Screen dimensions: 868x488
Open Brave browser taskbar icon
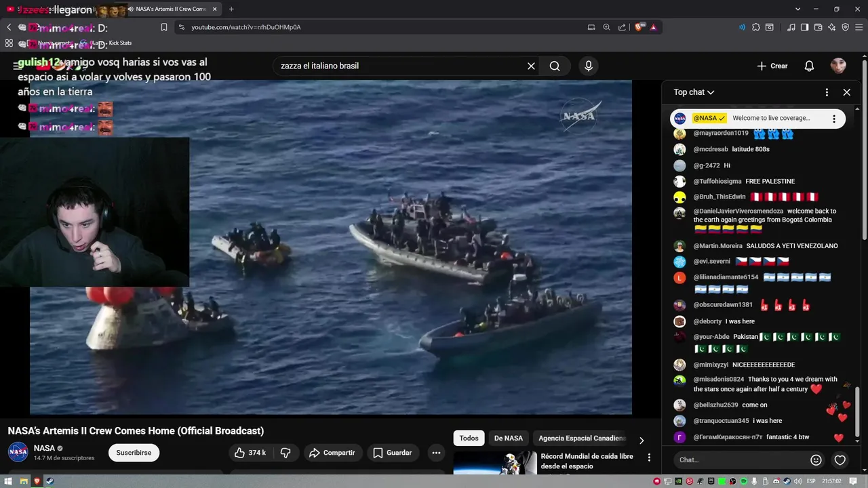tap(36, 481)
